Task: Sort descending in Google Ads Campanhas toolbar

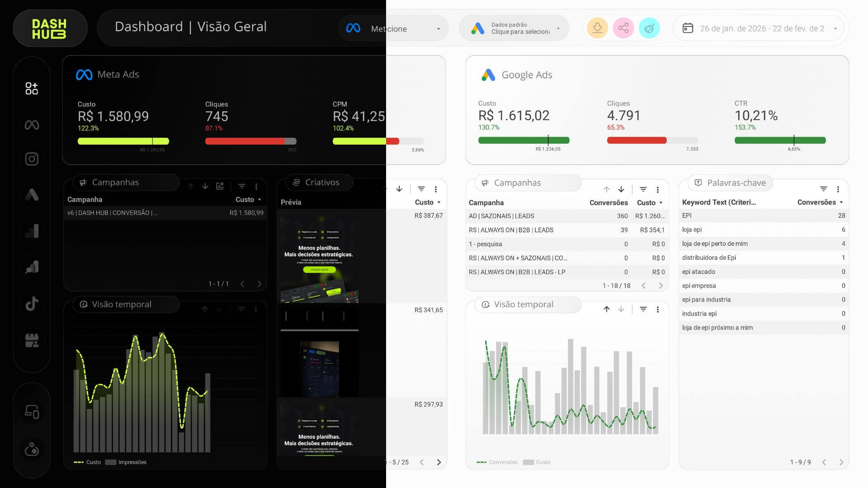Action: tap(621, 189)
